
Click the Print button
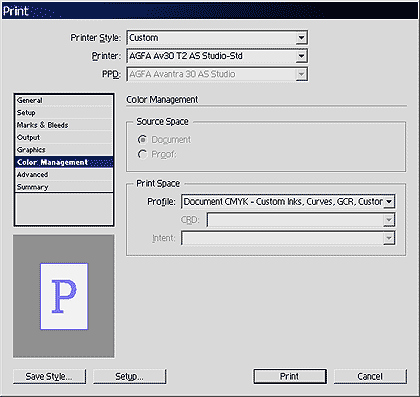click(290, 376)
